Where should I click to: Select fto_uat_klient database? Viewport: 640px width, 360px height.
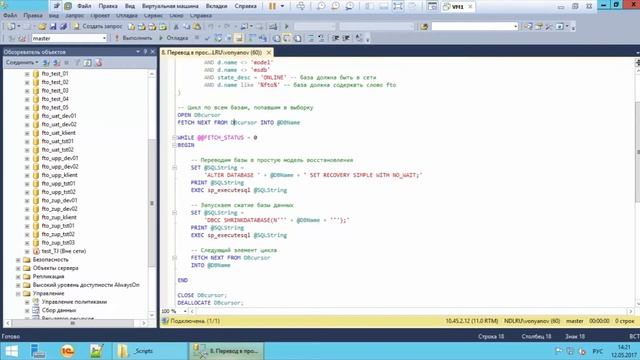tap(58, 133)
